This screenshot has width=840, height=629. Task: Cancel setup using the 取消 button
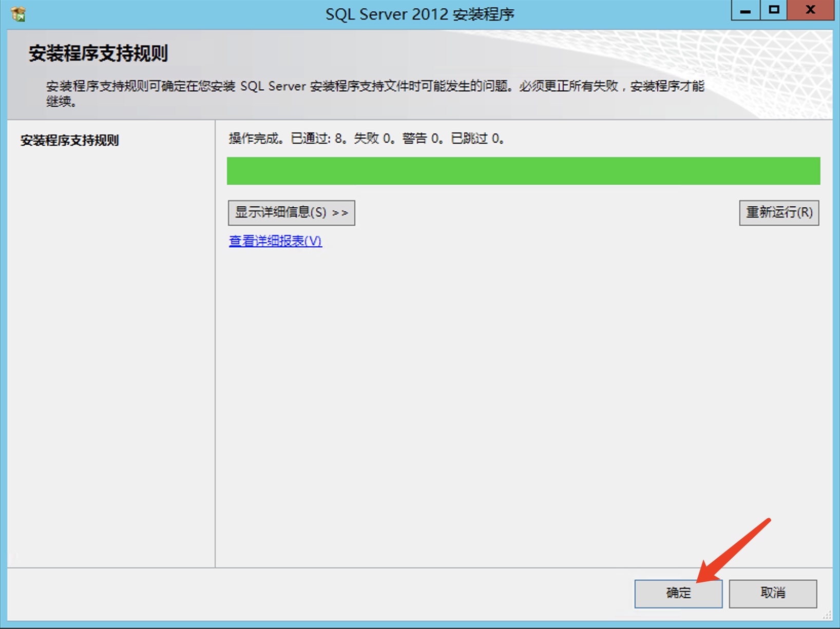coord(773,594)
